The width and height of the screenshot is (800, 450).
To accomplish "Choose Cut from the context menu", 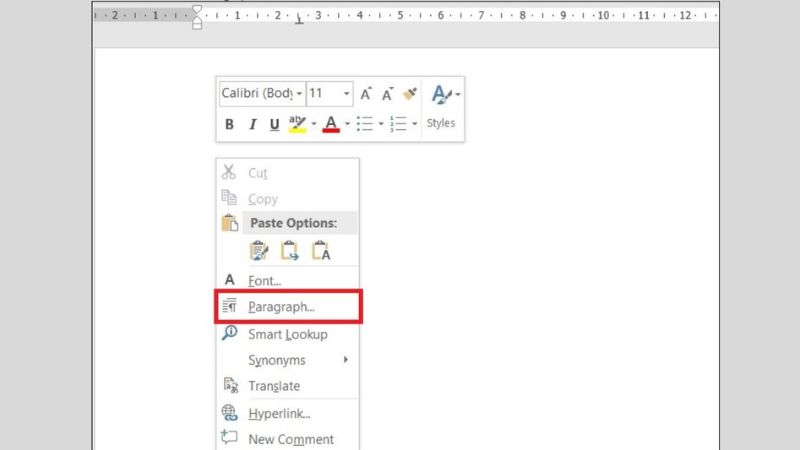I will point(288,173).
